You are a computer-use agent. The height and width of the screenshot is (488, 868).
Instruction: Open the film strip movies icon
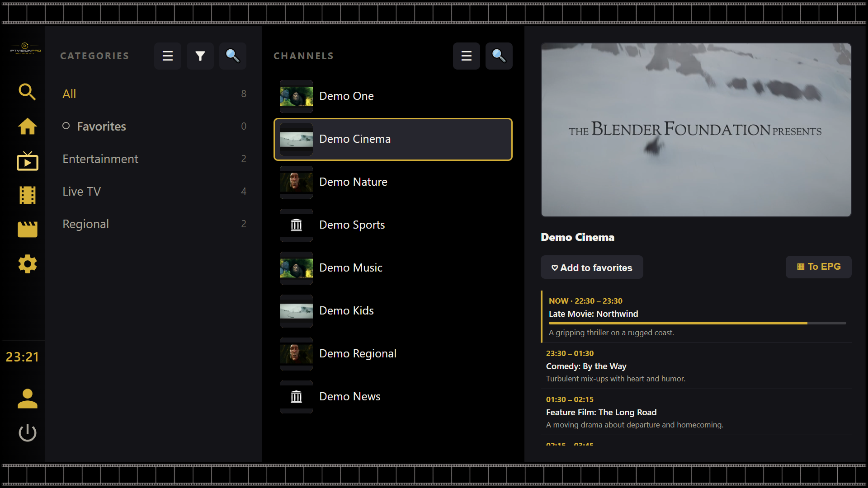point(27,195)
